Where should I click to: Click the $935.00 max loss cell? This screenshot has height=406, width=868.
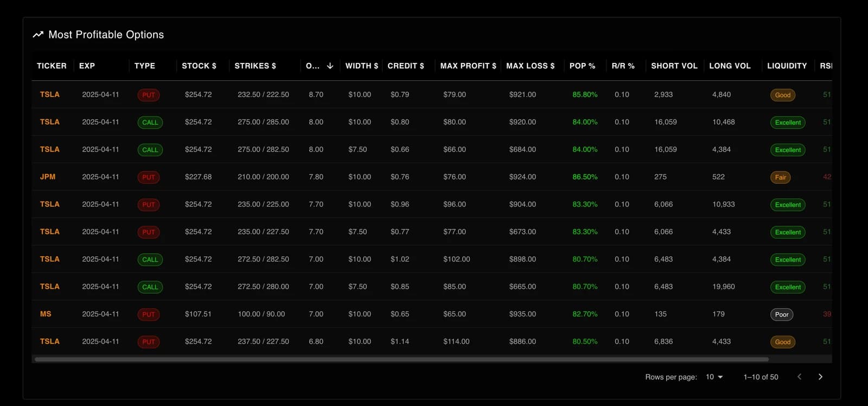click(x=522, y=314)
